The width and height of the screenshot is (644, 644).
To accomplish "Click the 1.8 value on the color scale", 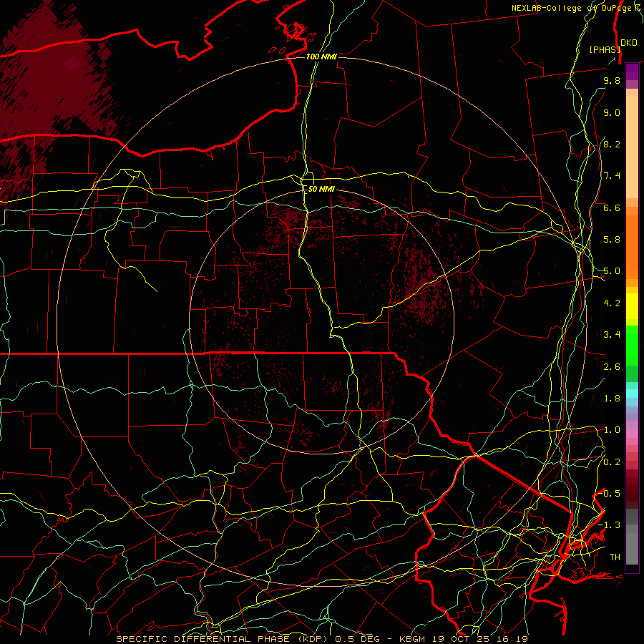I will tap(612, 399).
